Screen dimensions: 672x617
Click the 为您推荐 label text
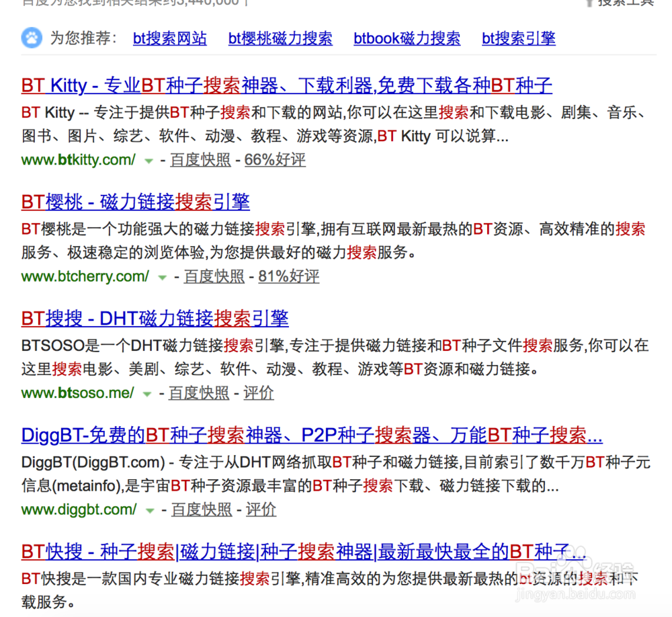pyautogui.click(x=83, y=38)
